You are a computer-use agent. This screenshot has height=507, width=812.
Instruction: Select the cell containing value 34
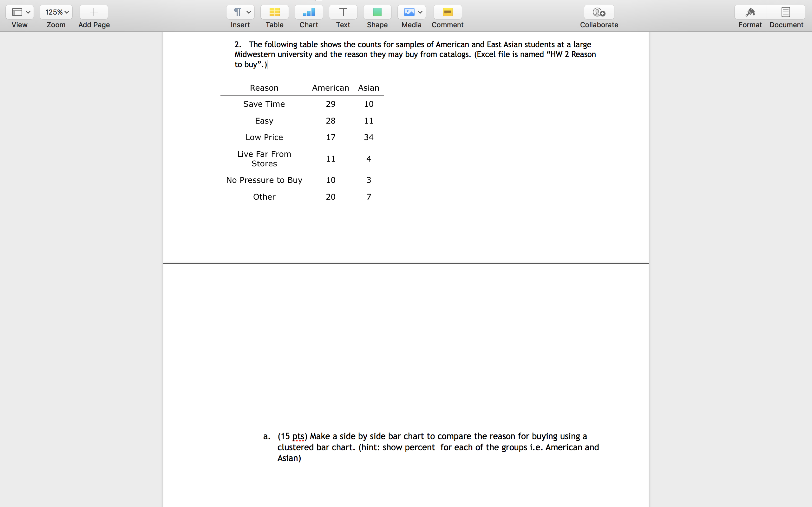369,137
